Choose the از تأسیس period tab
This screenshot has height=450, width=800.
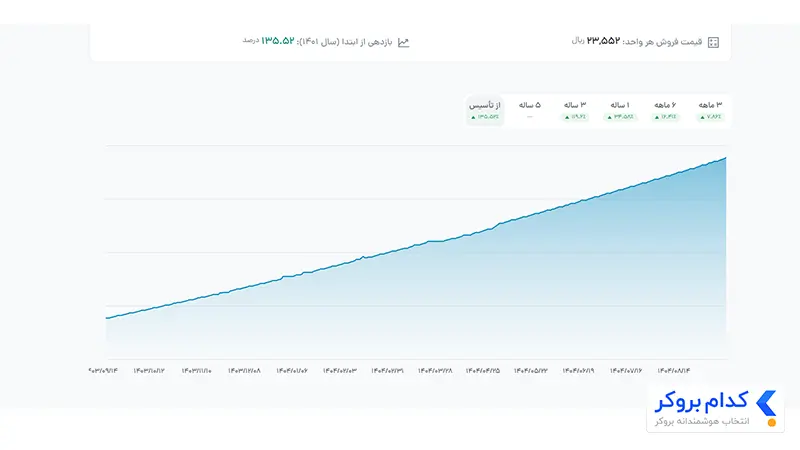pyautogui.click(x=485, y=110)
